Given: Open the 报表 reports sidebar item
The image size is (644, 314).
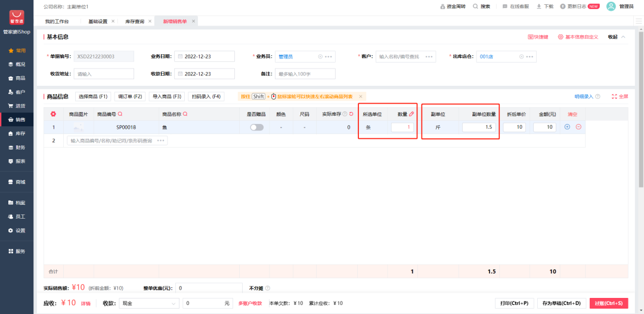Looking at the screenshot, I should point(17,161).
